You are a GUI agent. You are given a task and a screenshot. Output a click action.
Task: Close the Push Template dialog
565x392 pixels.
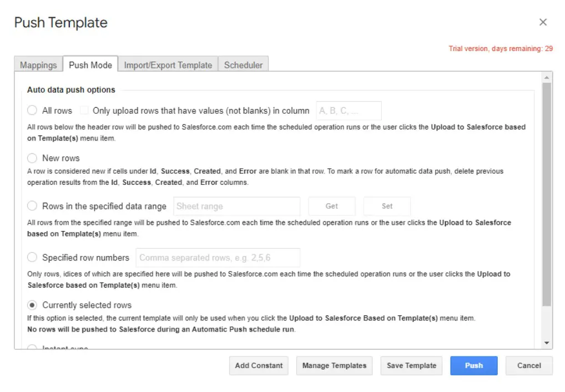point(543,22)
